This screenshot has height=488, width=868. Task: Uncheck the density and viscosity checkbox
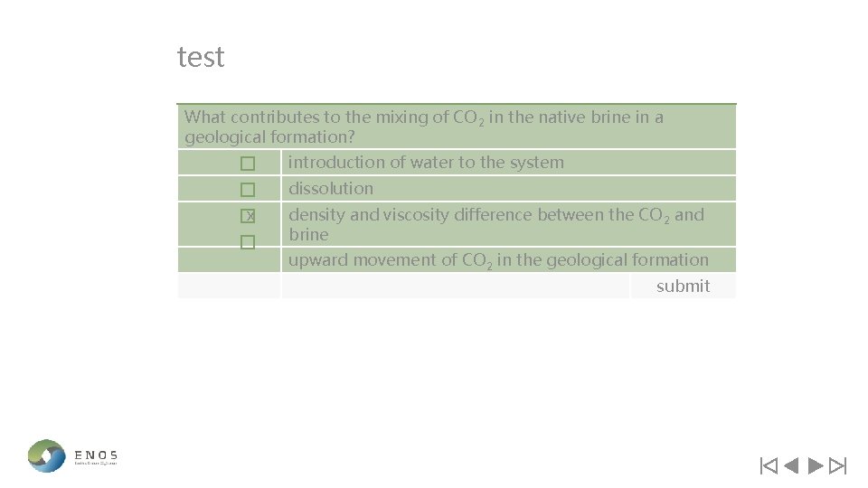point(248,217)
